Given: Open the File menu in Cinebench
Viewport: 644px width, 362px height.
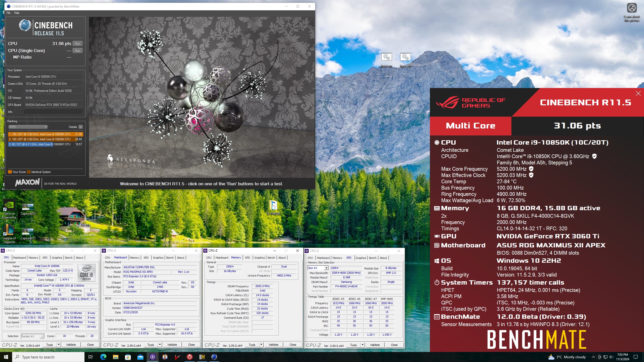Looking at the screenshot, I should [x=8, y=13].
